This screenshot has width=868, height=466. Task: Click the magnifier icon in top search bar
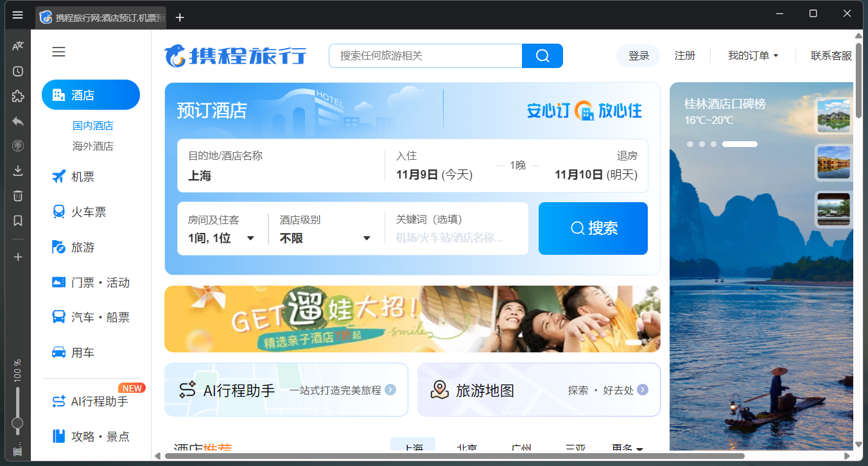542,56
